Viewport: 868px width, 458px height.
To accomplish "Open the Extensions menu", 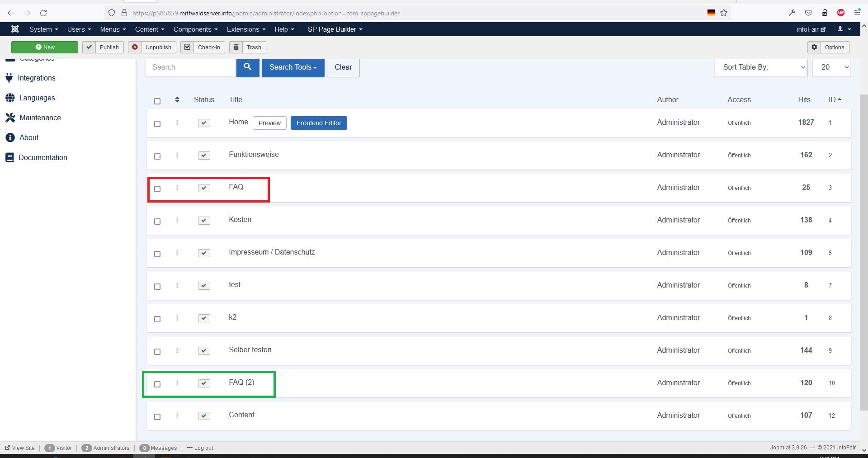I will (x=246, y=29).
